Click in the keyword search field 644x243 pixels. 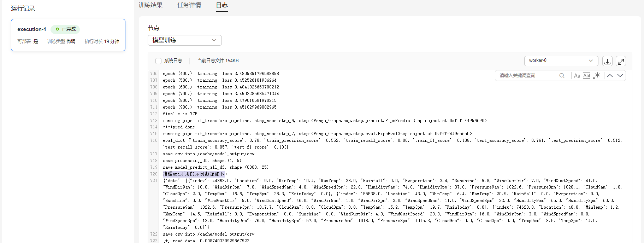pos(528,75)
